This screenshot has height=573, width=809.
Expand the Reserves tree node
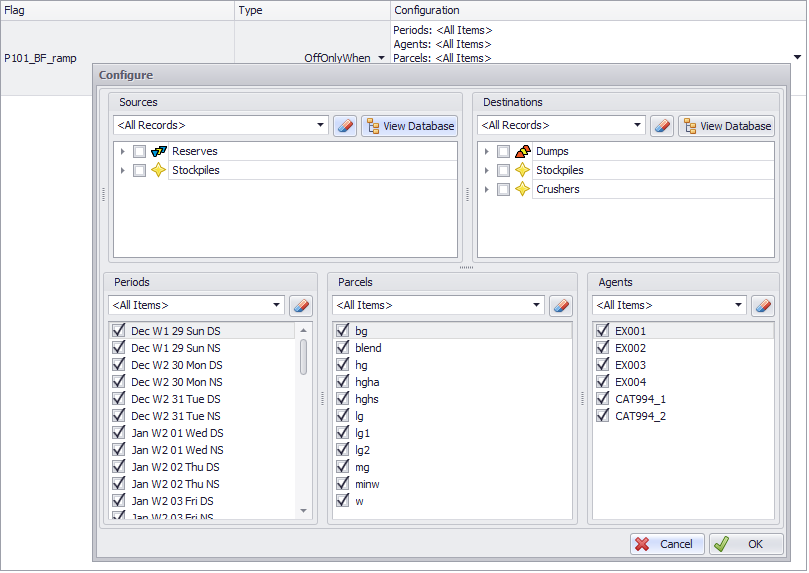coord(122,152)
